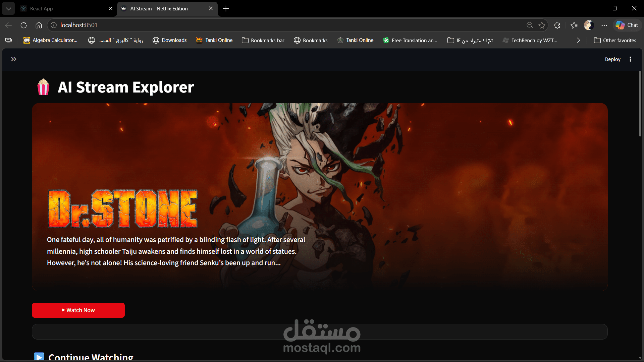The width and height of the screenshot is (644, 362).
Task: Open the Downloads bookmark
Action: (x=170, y=40)
